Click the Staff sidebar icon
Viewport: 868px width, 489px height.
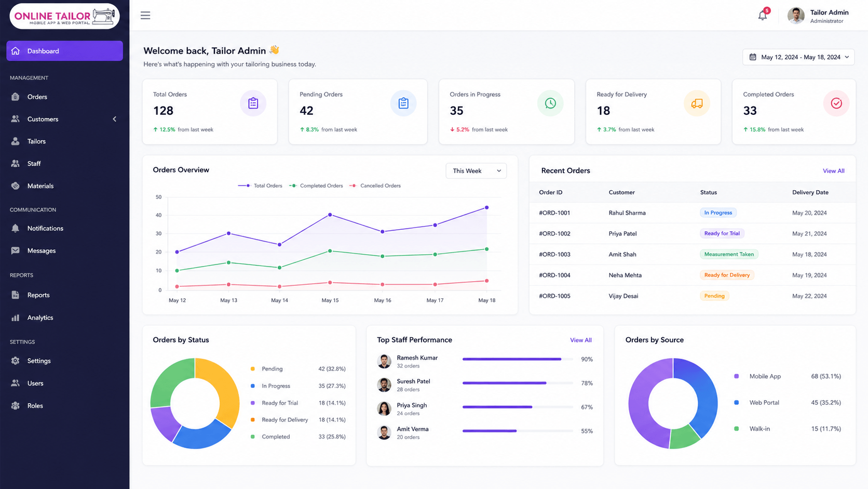point(16,164)
